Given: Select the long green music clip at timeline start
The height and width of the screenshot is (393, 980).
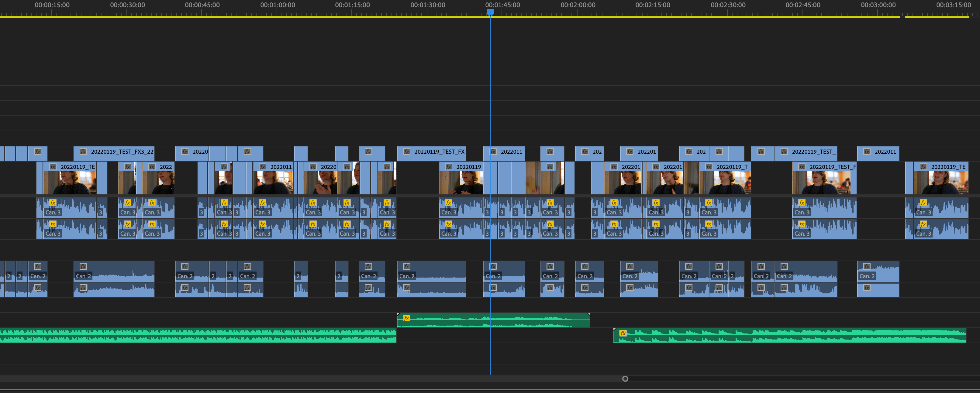Looking at the screenshot, I should click(x=198, y=336).
